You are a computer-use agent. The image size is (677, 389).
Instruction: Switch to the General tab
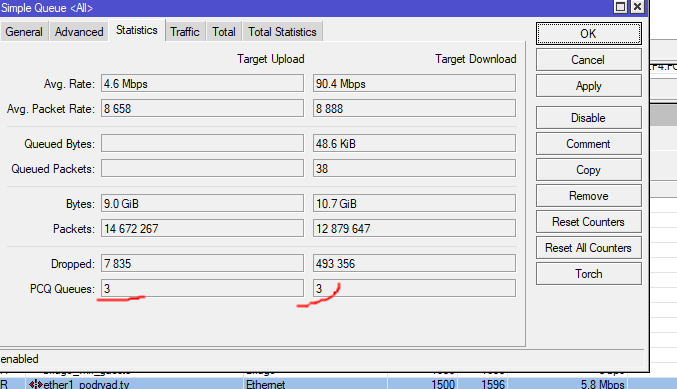tap(24, 32)
